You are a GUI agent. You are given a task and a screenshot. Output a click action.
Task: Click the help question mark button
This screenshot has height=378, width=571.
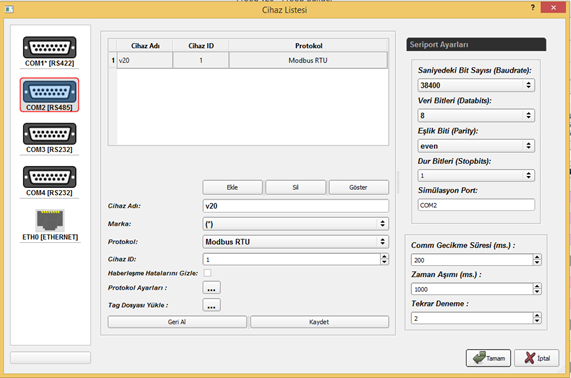pyautogui.click(x=532, y=8)
